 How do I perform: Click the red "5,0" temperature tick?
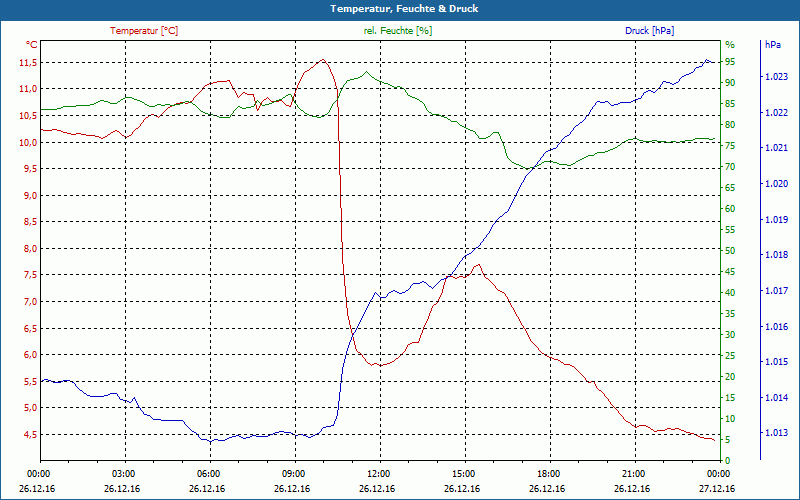coord(30,408)
